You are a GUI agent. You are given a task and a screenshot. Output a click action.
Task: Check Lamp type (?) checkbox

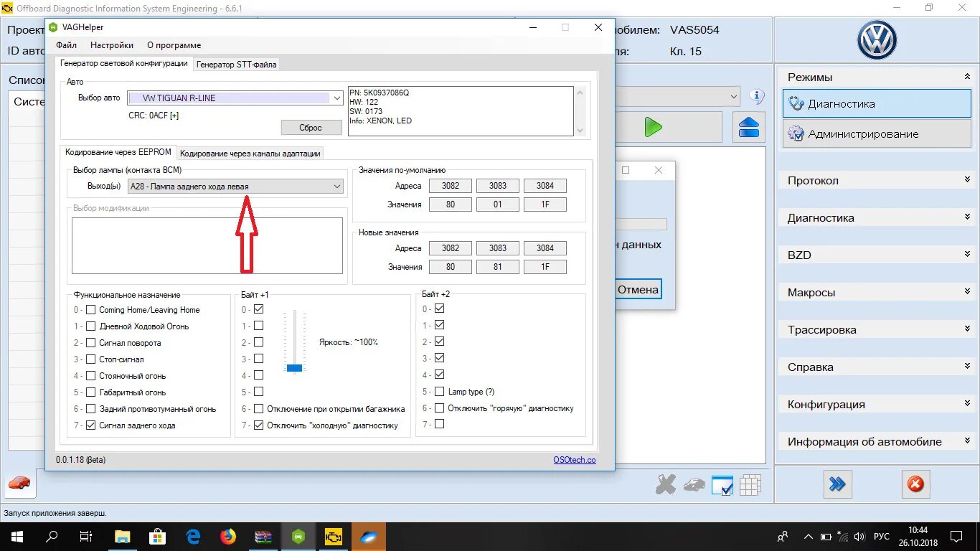point(439,392)
